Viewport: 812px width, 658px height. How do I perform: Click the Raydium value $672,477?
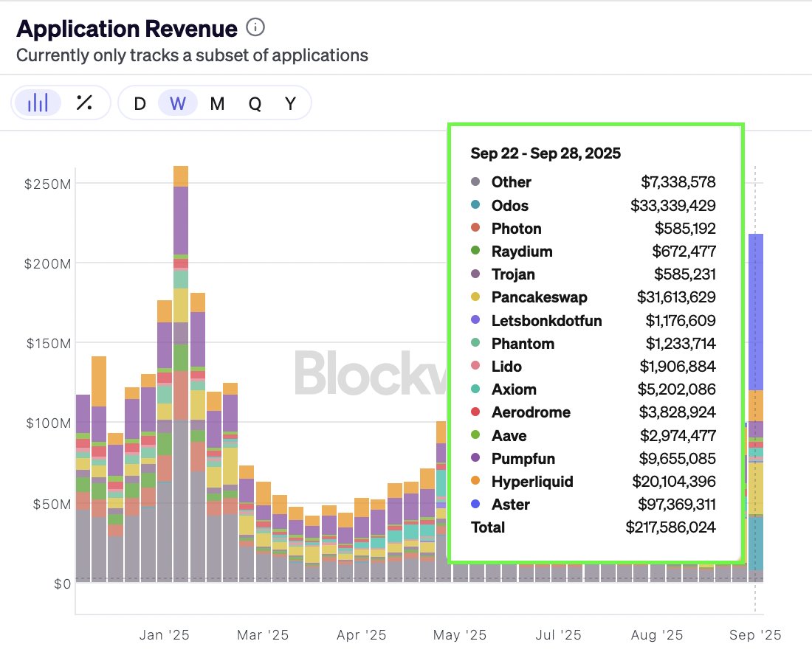[x=684, y=252]
